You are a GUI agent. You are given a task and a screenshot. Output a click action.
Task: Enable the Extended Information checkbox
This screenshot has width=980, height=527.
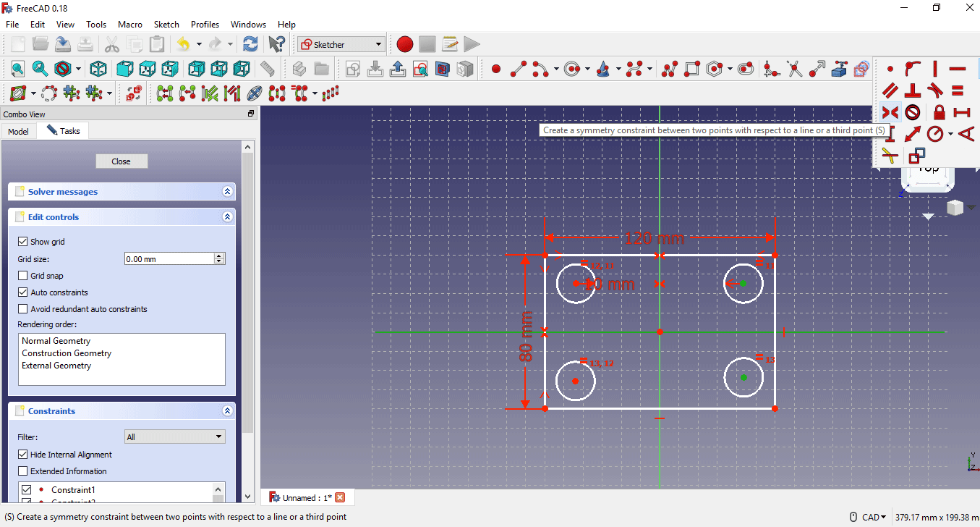coord(22,471)
